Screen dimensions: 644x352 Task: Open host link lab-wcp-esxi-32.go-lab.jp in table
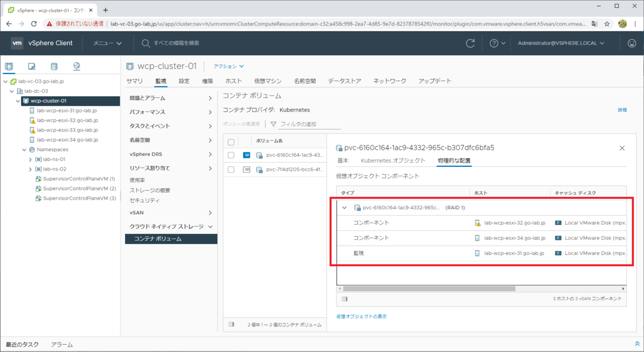pos(515,223)
